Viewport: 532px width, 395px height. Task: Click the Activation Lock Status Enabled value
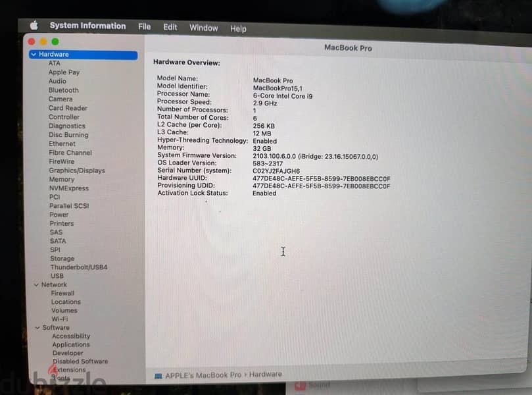pyautogui.click(x=264, y=194)
